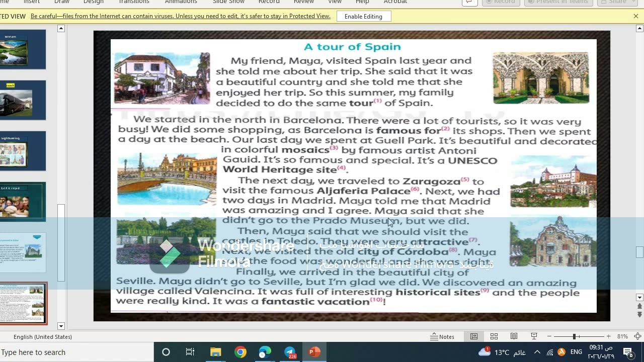The width and height of the screenshot is (644, 362).
Task: Click the slide editor vertical scrollbar thumb
Action: (x=639, y=251)
